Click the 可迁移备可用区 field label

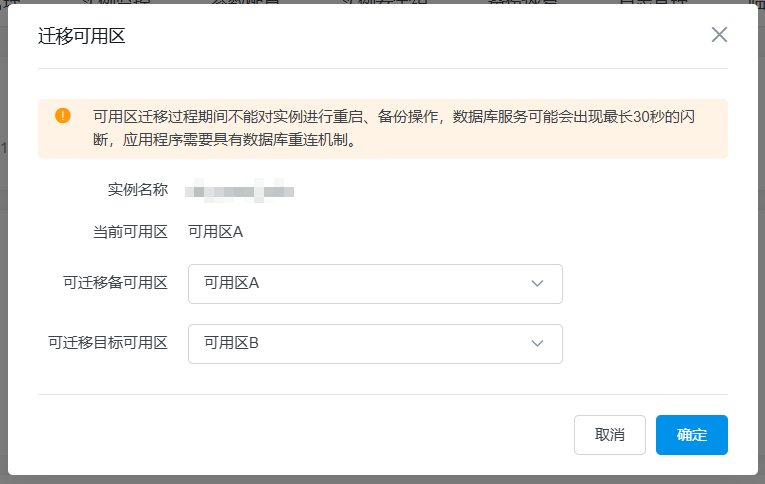[115, 283]
